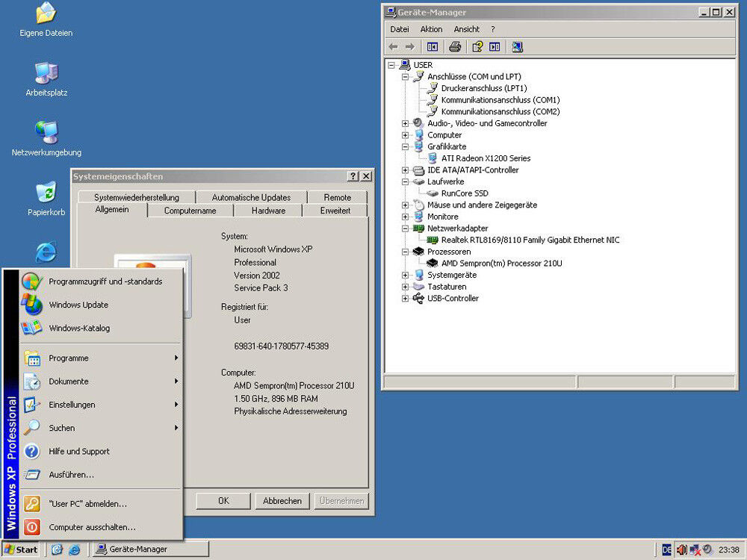
Task: Open Einstellungen submenu in Start menu
Action: (x=101, y=405)
